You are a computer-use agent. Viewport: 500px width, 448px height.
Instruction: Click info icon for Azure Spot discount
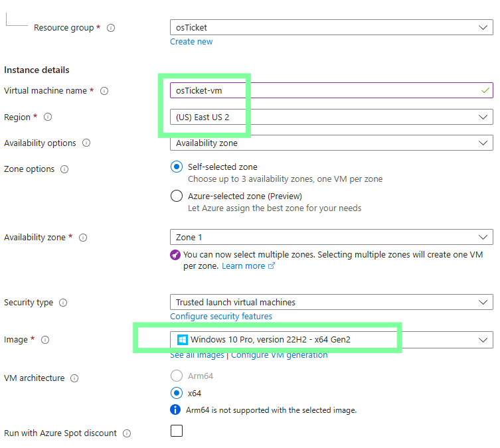point(127,433)
